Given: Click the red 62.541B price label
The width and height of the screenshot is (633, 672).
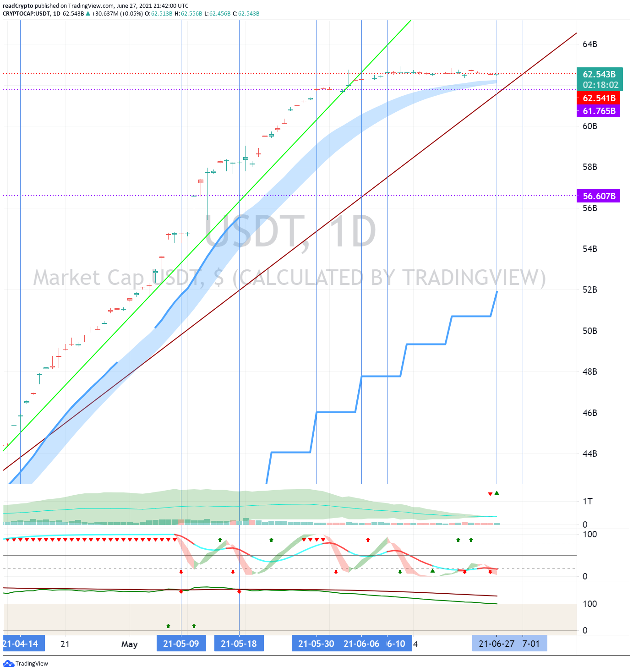Looking at the screenshot, I should click(x=599, y=98).
